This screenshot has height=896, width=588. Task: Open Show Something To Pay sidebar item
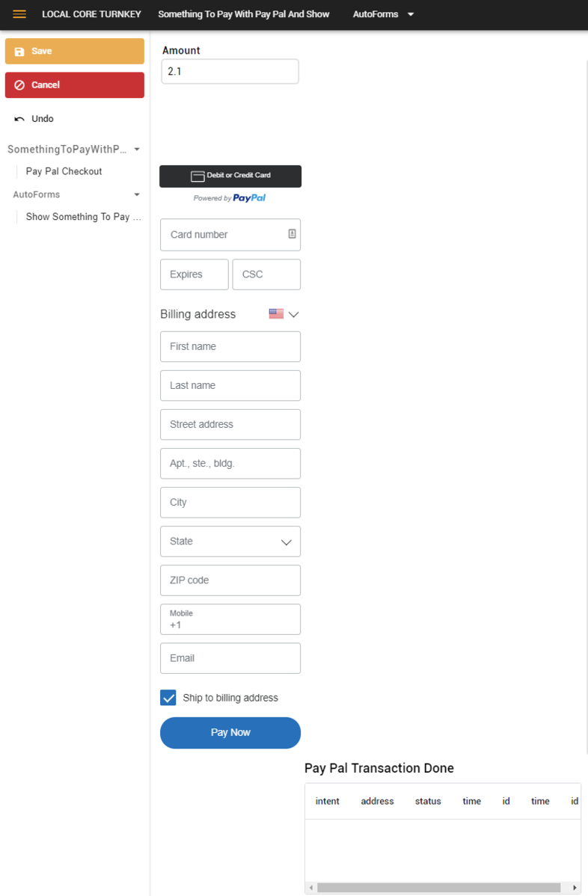(84, 217)
